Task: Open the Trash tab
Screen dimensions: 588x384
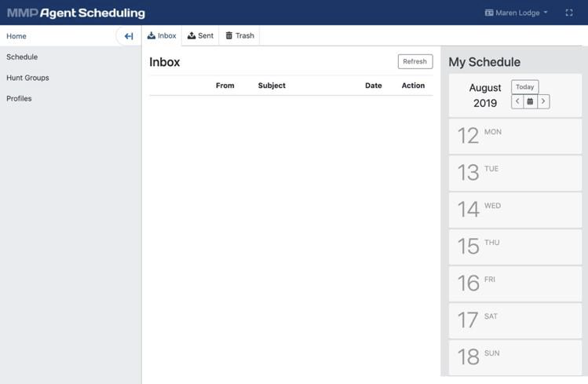Action: tap(239, 36)
